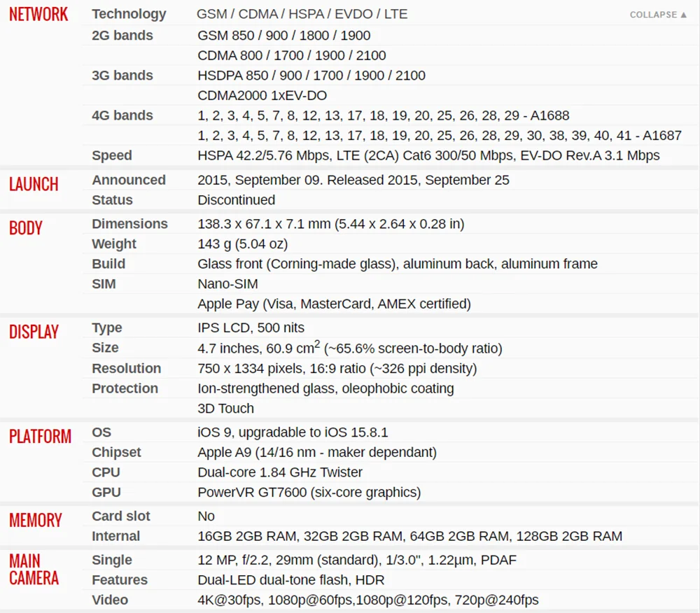Open the 2G bands label link
Screen dimensions: 700x613
(x=122, y=35)
